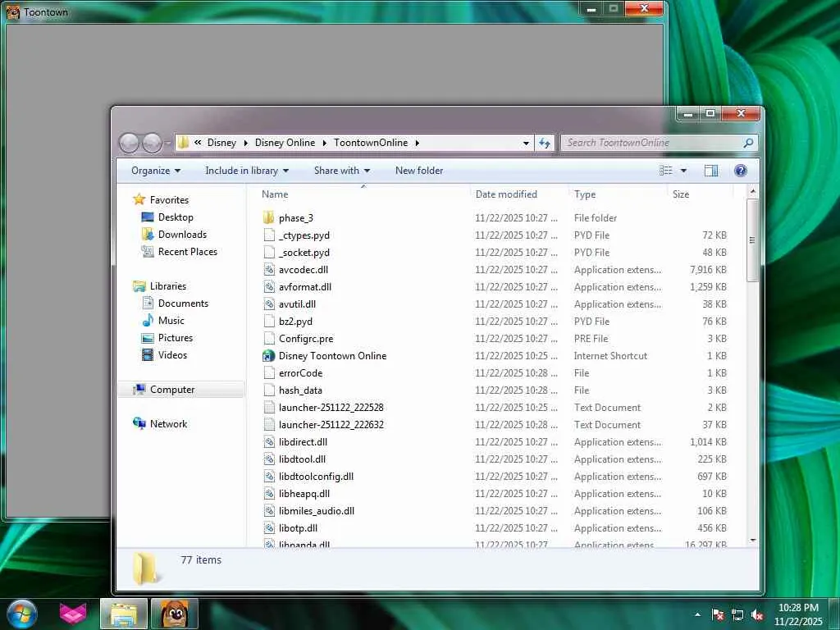
Task: Select the errorCode file
Action: click(300, 373)
